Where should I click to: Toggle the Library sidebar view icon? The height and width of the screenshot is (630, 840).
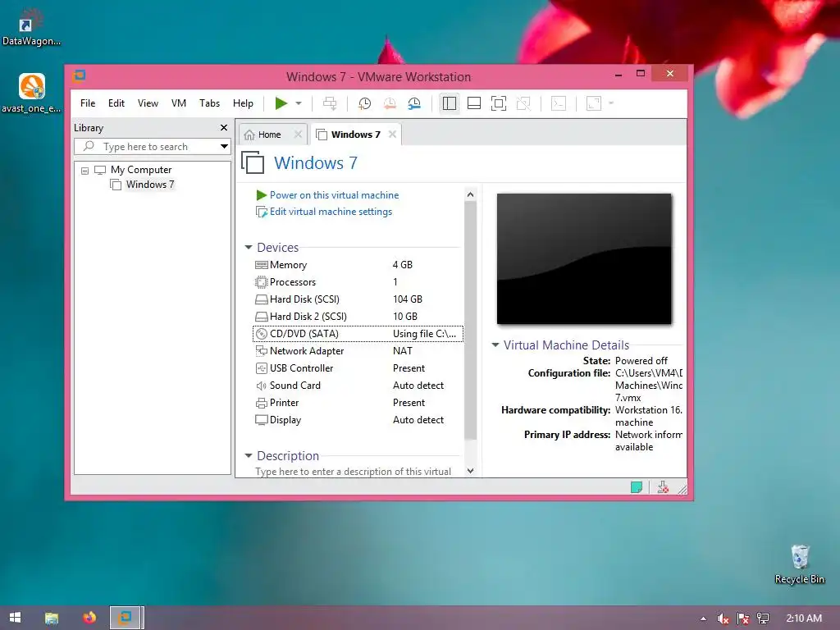[x=450, y=103]
